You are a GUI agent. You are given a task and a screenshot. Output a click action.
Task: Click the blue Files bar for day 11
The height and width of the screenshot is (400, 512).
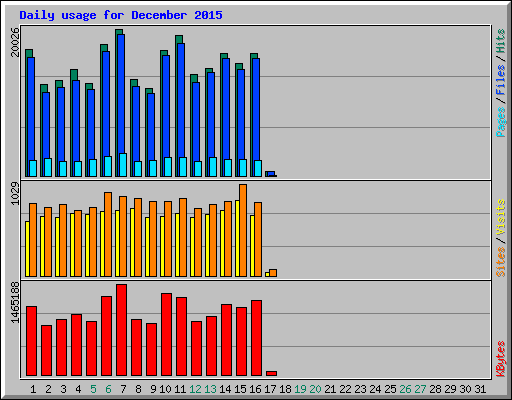point(181,101)
